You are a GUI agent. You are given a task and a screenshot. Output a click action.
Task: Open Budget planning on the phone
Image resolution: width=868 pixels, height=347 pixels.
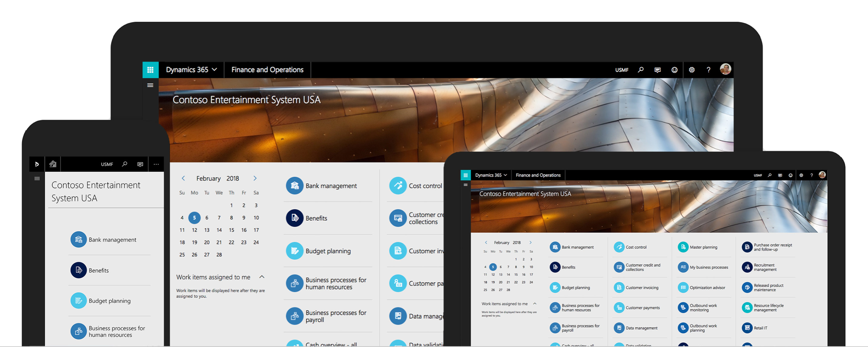[101, 301]
